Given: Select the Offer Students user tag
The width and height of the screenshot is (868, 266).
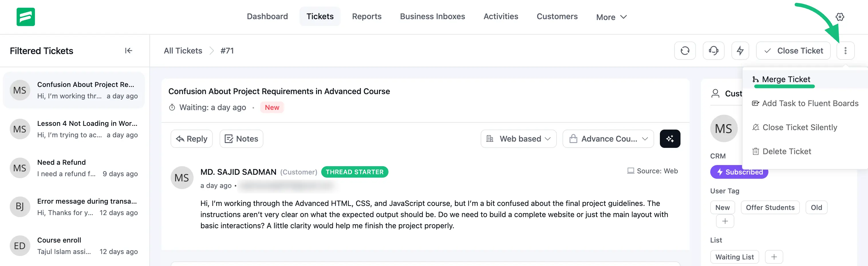Looking at the screenshot, I should 770,207.
